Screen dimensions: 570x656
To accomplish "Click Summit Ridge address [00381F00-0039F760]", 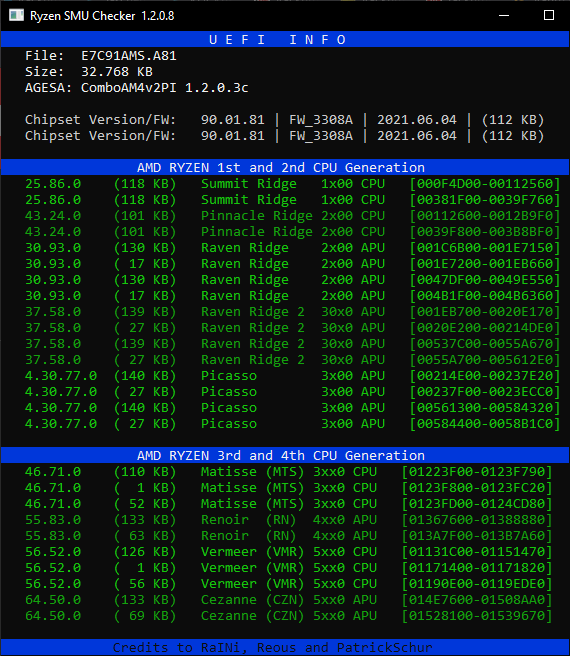I will click(x=485, y=200).
